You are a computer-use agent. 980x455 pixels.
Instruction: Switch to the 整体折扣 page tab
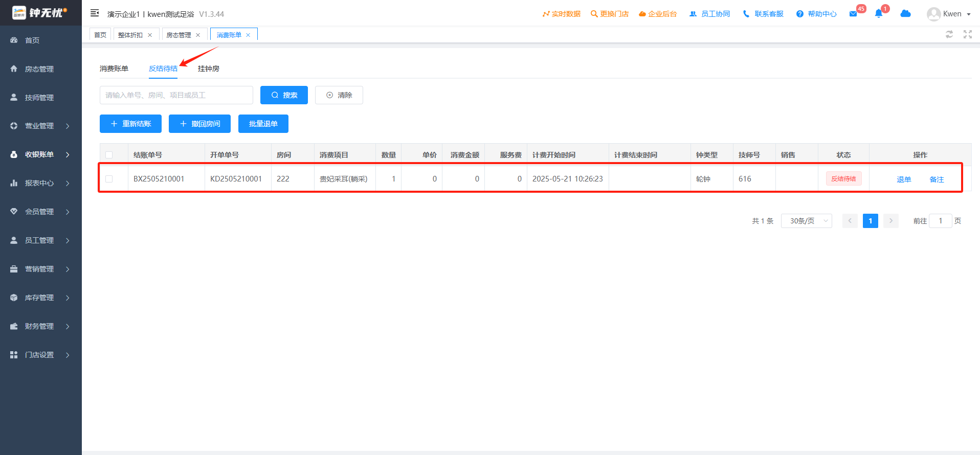pos(130,35)
